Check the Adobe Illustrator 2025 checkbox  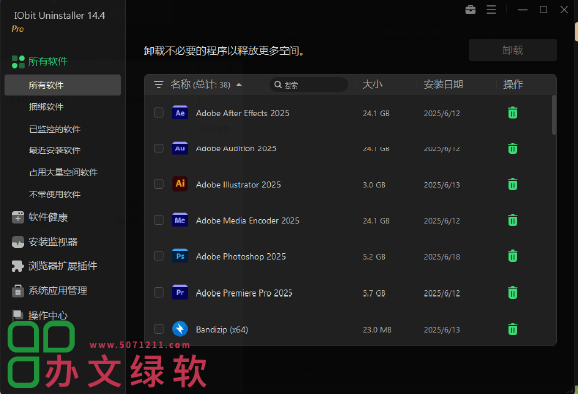159,184
